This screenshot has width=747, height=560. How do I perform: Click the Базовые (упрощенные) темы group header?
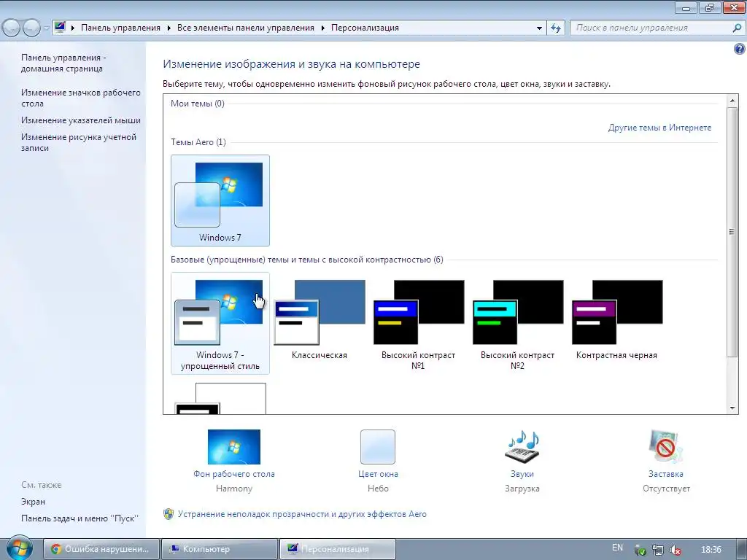307,260
